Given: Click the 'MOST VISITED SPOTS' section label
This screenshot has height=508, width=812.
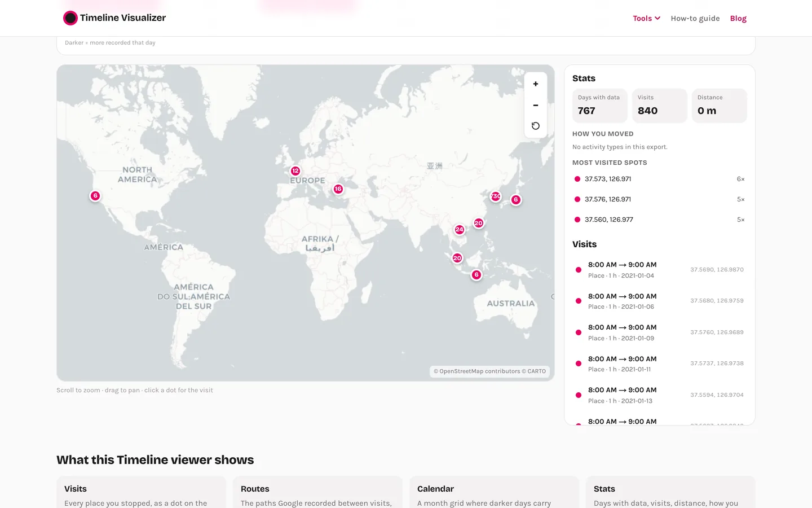Looking at the screenshot, I should pyautogui.click(x=610, y=163).
